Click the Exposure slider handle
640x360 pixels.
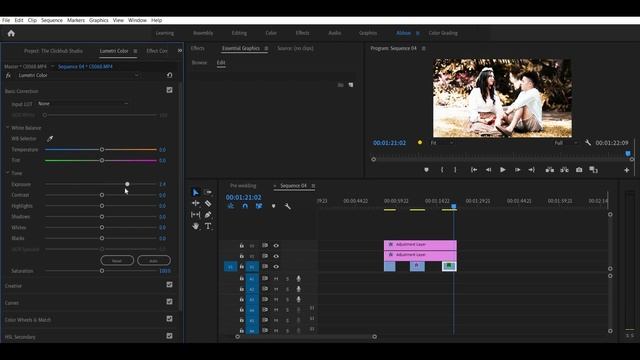[127, 184]
